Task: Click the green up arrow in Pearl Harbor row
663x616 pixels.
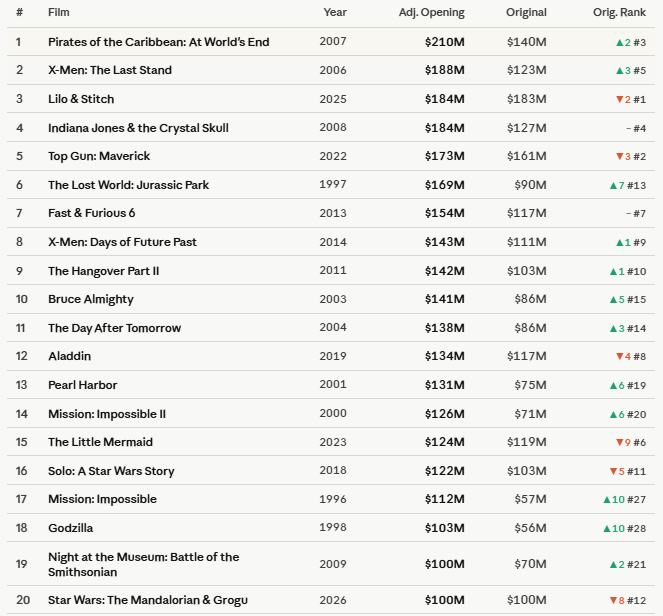Action: [614, 386]
